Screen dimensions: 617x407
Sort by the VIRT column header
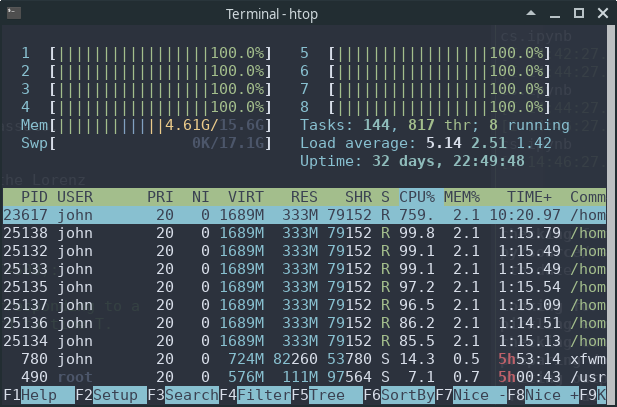[246, 197]
